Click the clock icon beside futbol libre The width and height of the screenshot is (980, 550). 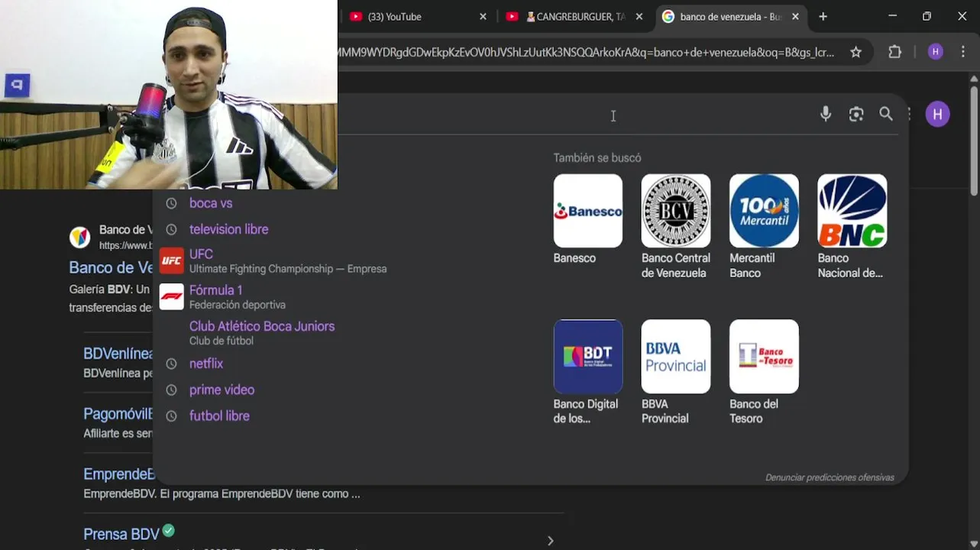171,416
